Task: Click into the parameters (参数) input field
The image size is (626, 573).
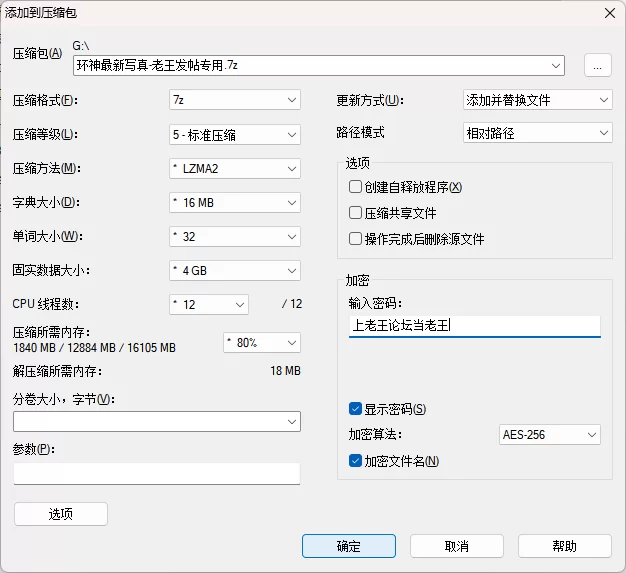Action: click(157, 473)
